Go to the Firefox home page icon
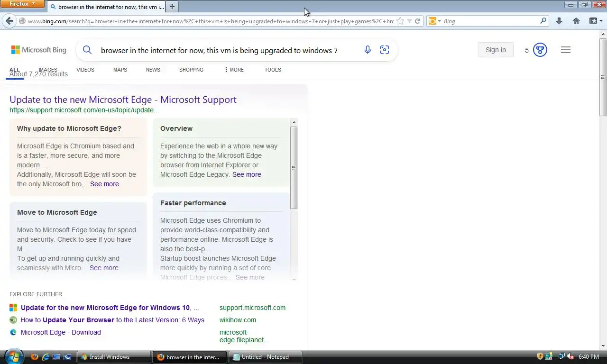607x364 pixels. pos(576,21)
